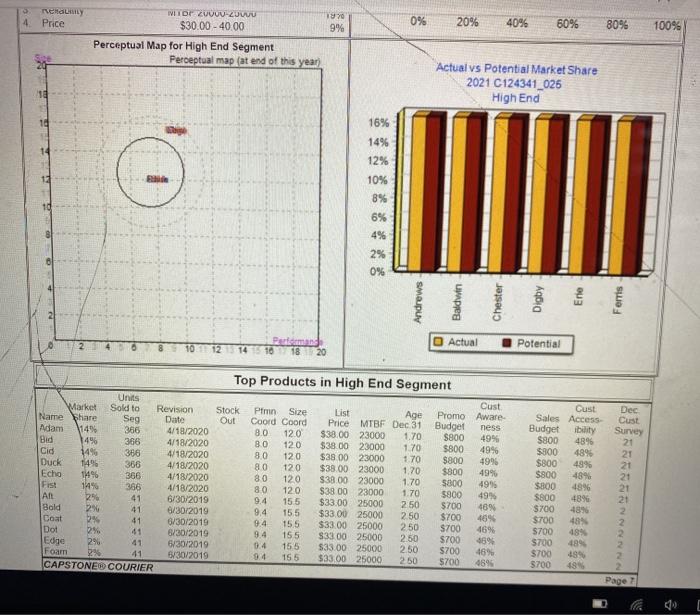Click the Actual vs Potential Market Share chart title
Screen dimensions: 700x615
(x=517, y=69)
